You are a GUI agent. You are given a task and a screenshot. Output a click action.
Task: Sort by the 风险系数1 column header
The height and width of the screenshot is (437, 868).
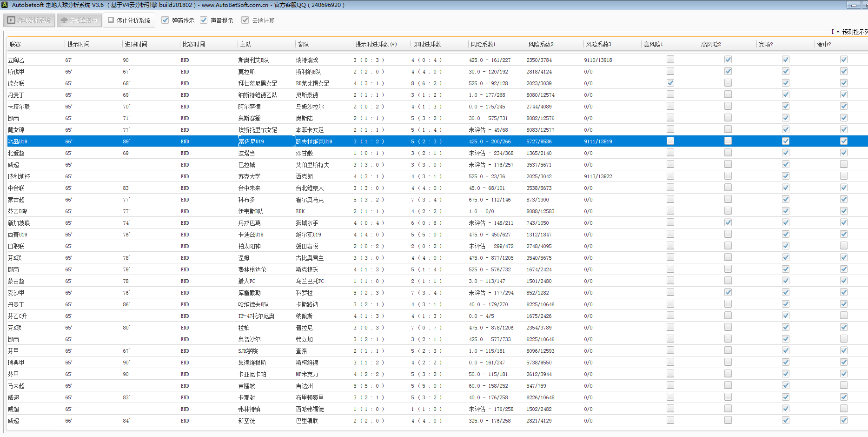483,45
